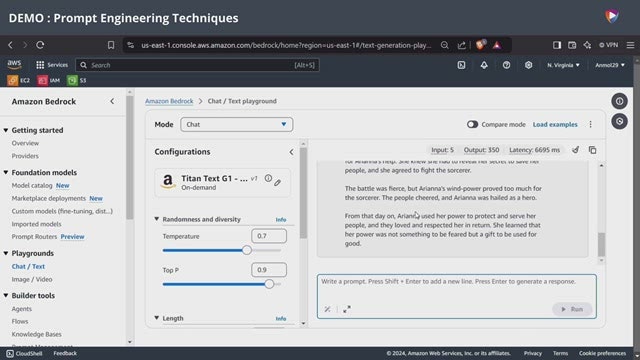The height and width of the screenshot is (360, 640).
Task: Click the share icon in address bar
Action: click(x=462, y=45)
